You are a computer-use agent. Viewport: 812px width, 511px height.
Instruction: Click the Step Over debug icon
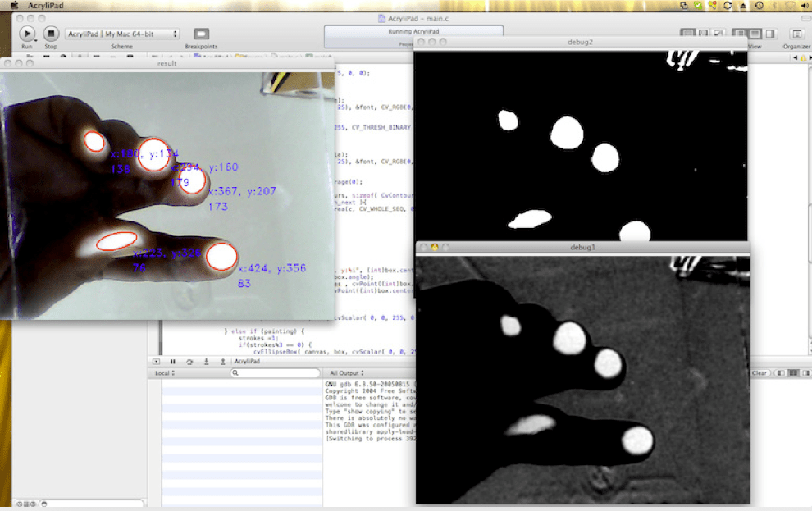189,361
